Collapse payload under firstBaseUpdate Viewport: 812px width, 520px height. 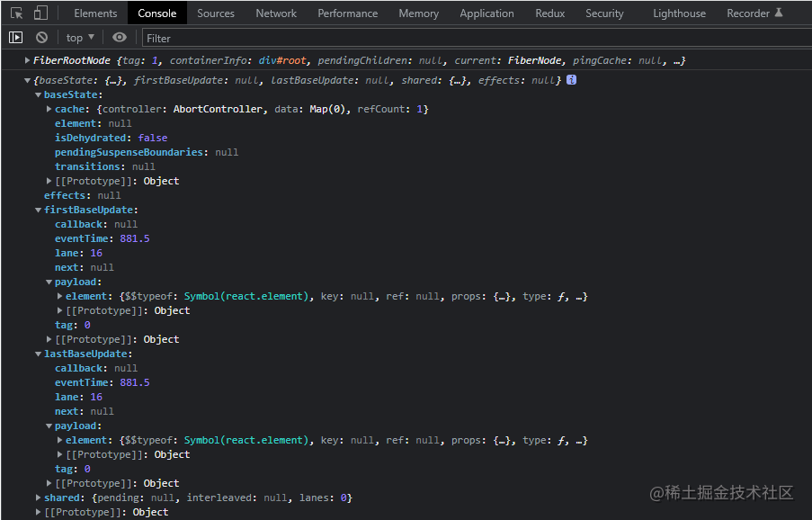tap(49, 282)
